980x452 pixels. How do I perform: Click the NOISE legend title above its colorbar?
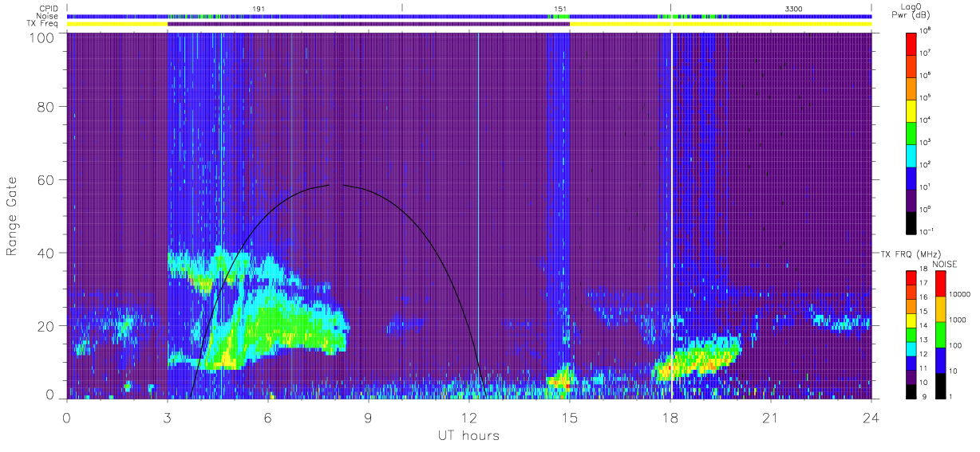click(944, 262)
